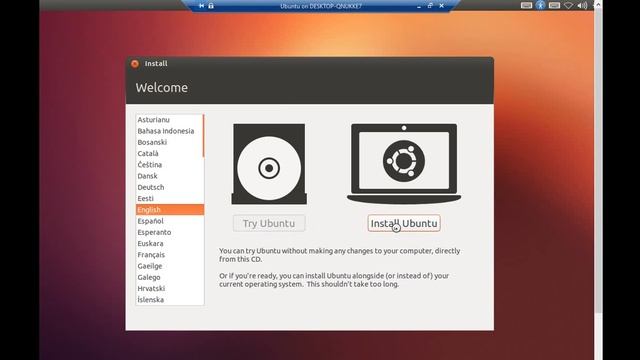Choose Bosanski from the language list
The height and width of the screenshot is (360, 640).
click(169, 142)
